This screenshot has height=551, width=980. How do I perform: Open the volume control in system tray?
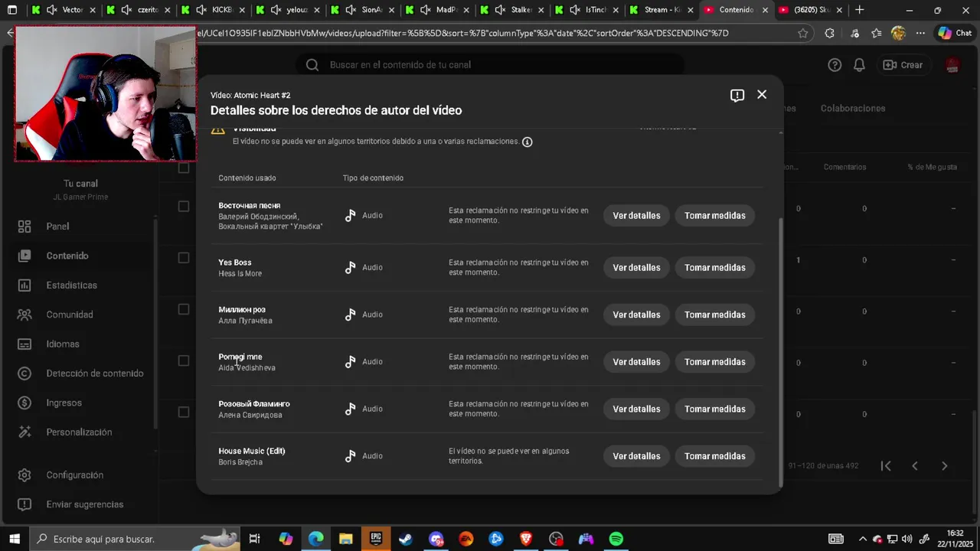coord(907,539)
